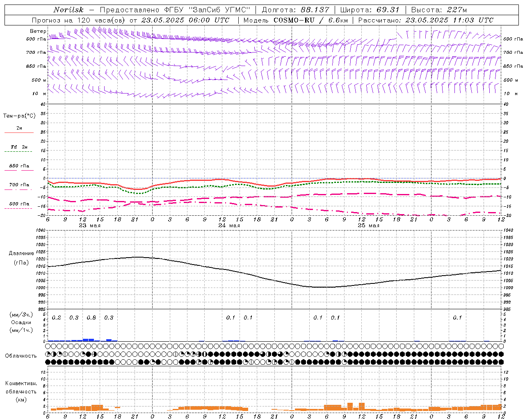Click the Долгота: 88.137 field

coord(295,10)
